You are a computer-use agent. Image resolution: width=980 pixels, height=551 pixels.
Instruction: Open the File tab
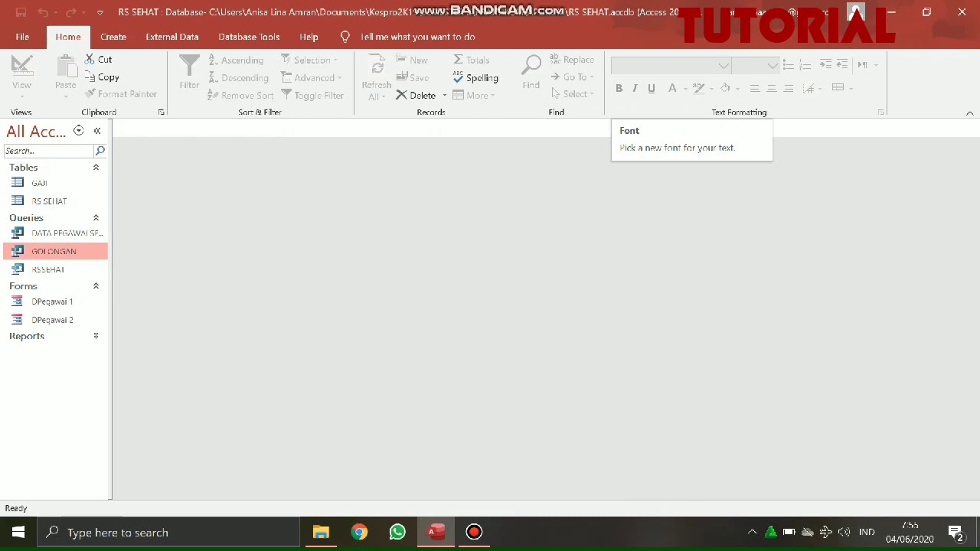[22, 37]
